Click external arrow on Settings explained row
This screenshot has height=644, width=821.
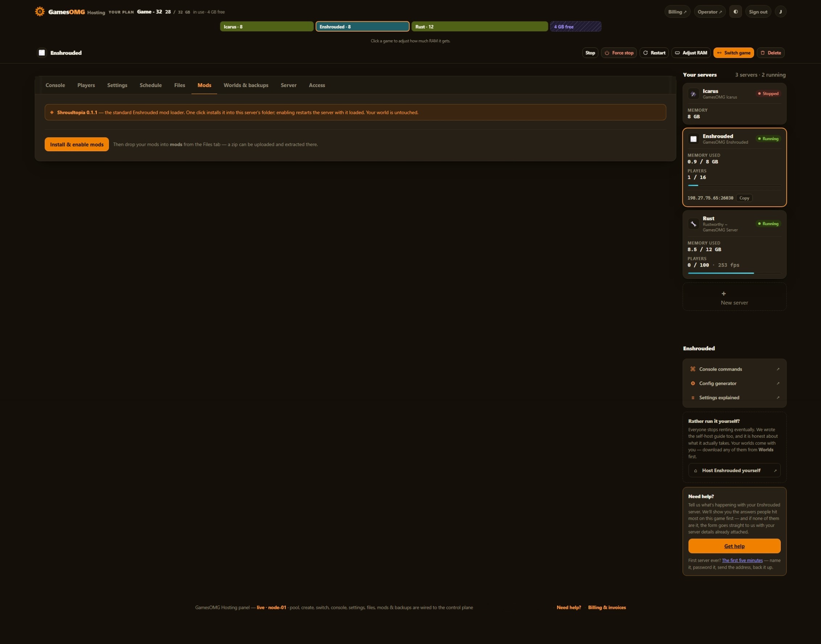coord(777,398)
